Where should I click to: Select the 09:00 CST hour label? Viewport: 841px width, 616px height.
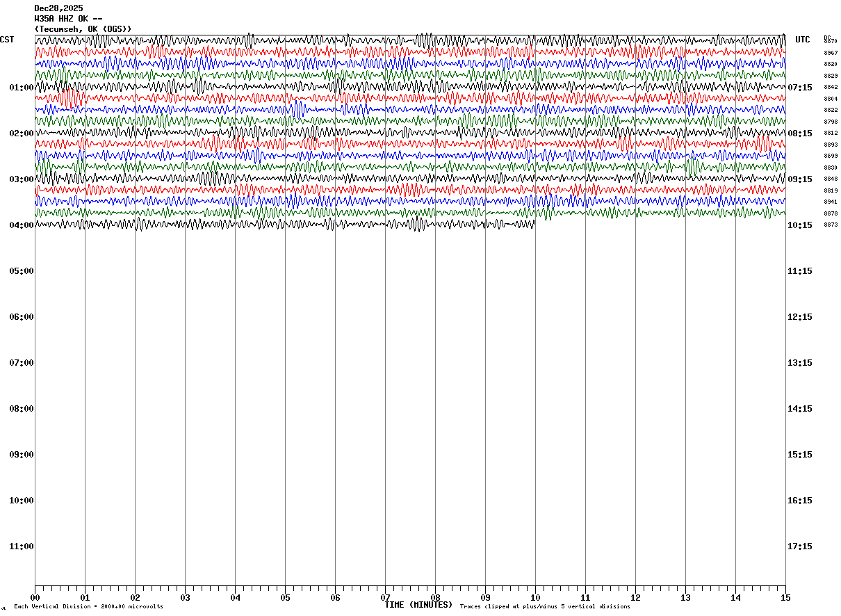pyautogui.click(x=22, y=455)
